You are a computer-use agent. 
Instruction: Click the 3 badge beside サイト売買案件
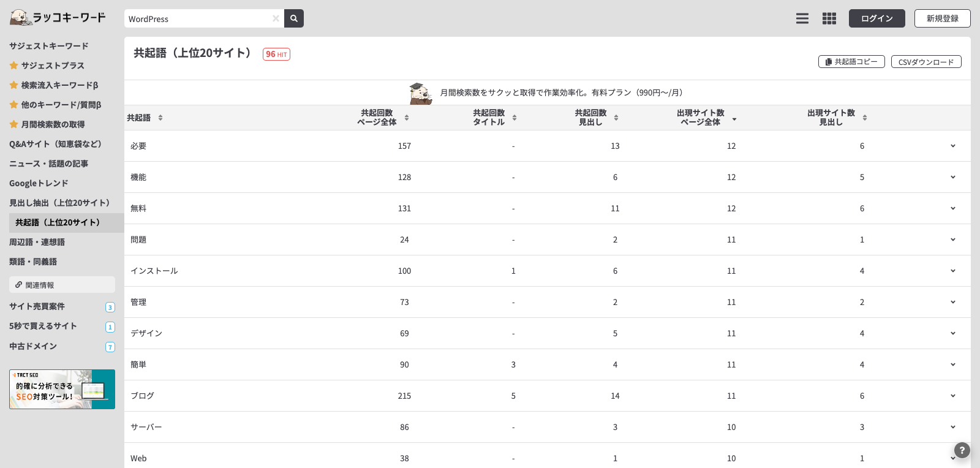click(x=110, y=308)
